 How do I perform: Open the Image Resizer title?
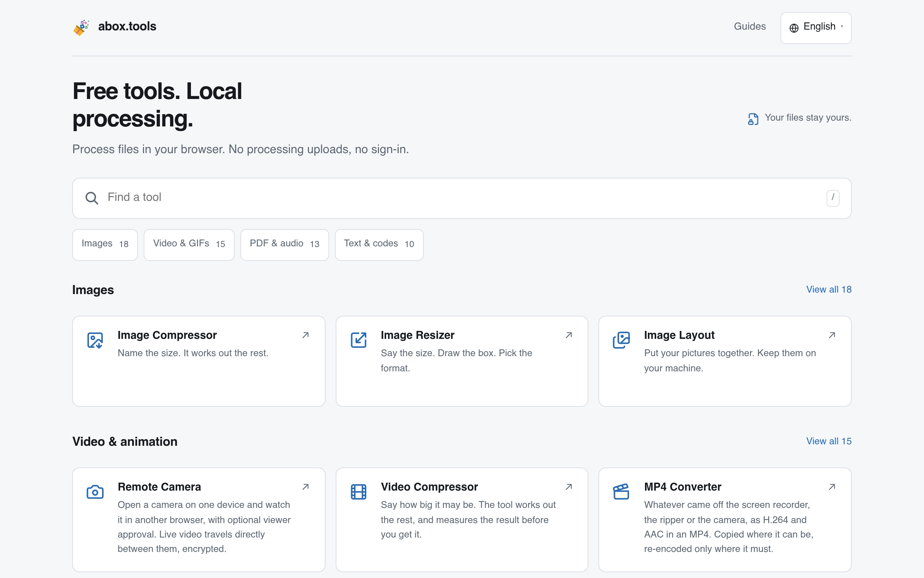point(418,335)
